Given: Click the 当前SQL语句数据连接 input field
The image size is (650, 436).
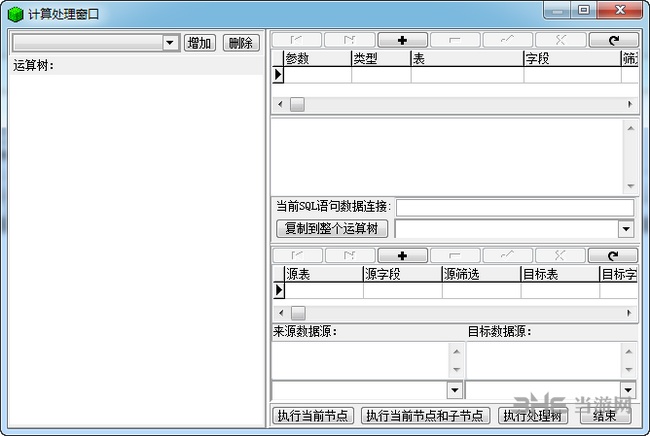Looking at the screenshot, I should 515,207.
